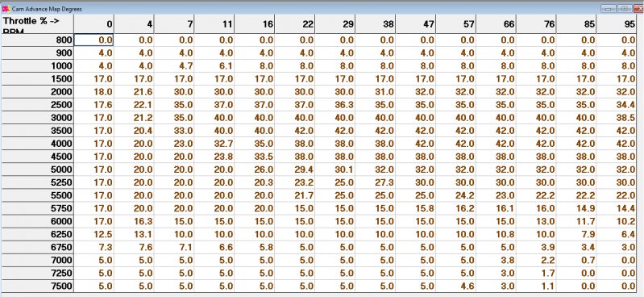Image resolution: width=644 pixels, height=297 pixels.
Task: Click the 4.6 cell in 7500 RPM row
Action: (x=456, y=287)
